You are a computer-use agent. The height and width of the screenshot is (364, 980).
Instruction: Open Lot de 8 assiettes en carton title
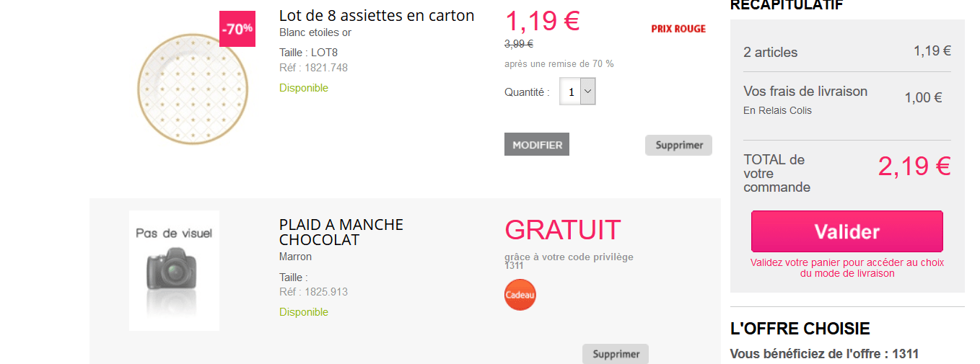click(x=376, y=16)
